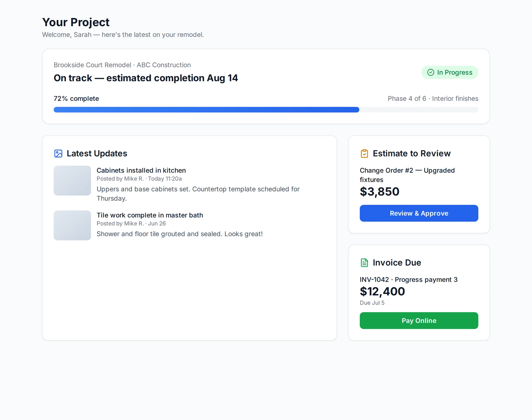Click the 'Invoice Due' heading

(397, 263)
